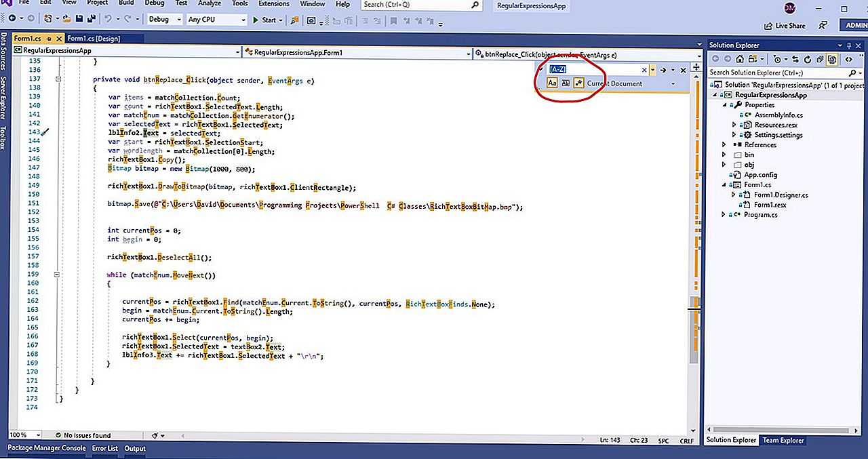This screenshot has height=459, width=868.
Task: Pin the Form1.cs tab
Action: tap(49, 39)
